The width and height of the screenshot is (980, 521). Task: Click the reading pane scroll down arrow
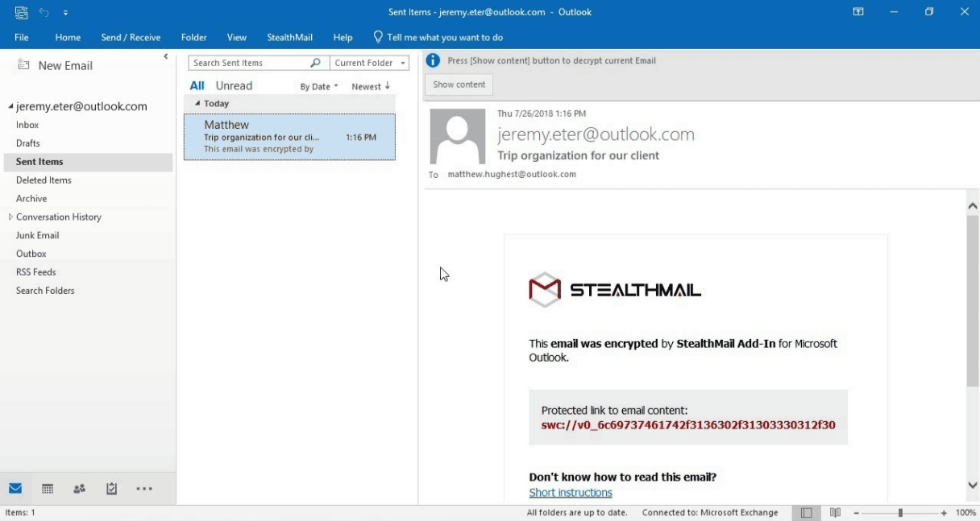point(972,485)
